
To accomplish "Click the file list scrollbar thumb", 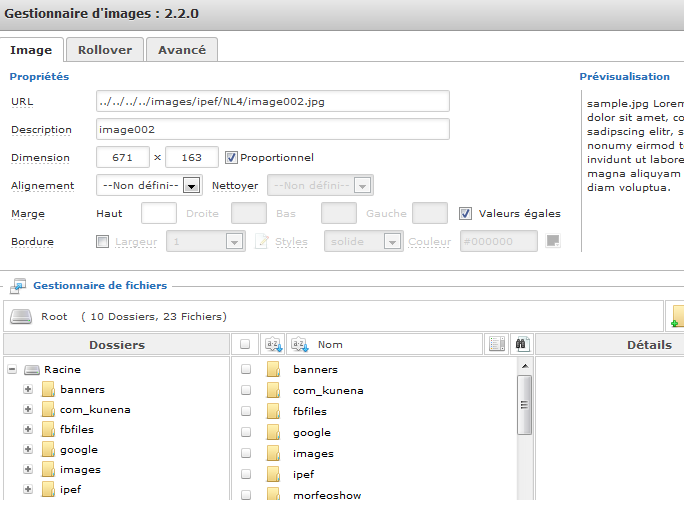I will click(x=524, y=405).
